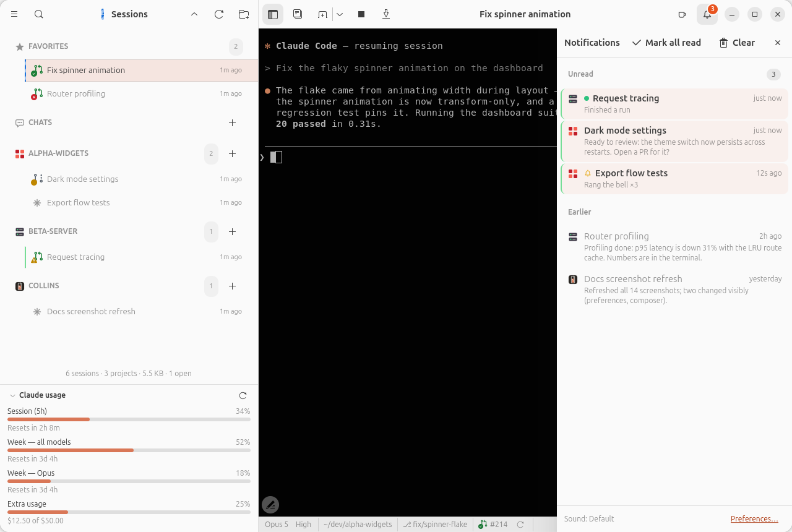The image size is (792, 532).
Task: Click the Week — Opus usage bar
Action: click(129, 481)
